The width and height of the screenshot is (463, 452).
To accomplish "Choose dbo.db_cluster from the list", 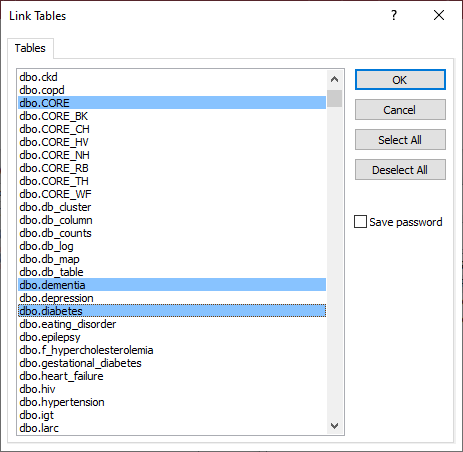I will (172, 207).
